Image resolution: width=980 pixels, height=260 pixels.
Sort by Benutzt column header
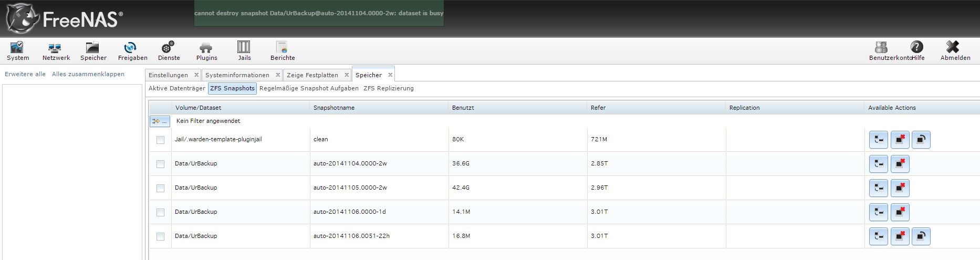[518, 108]
